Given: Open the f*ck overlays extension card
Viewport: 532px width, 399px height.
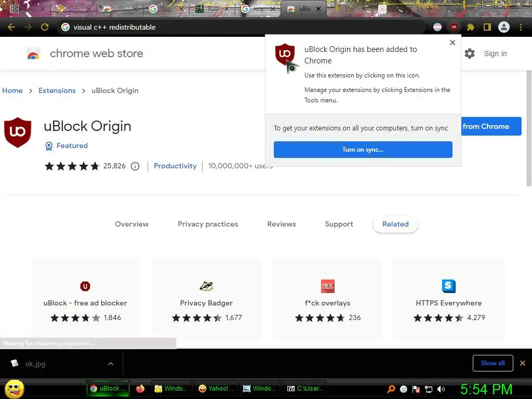Looking at the screenshot, I should click(327, 299).
